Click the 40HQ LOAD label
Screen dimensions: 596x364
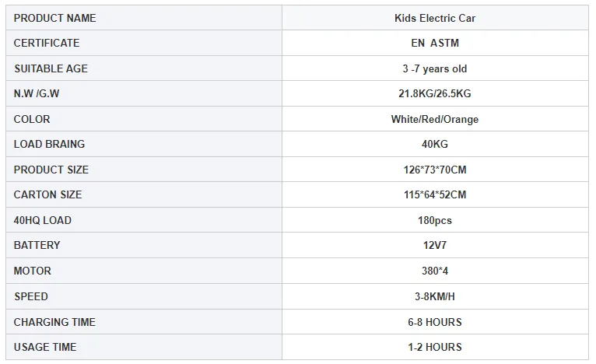[43, 220]
